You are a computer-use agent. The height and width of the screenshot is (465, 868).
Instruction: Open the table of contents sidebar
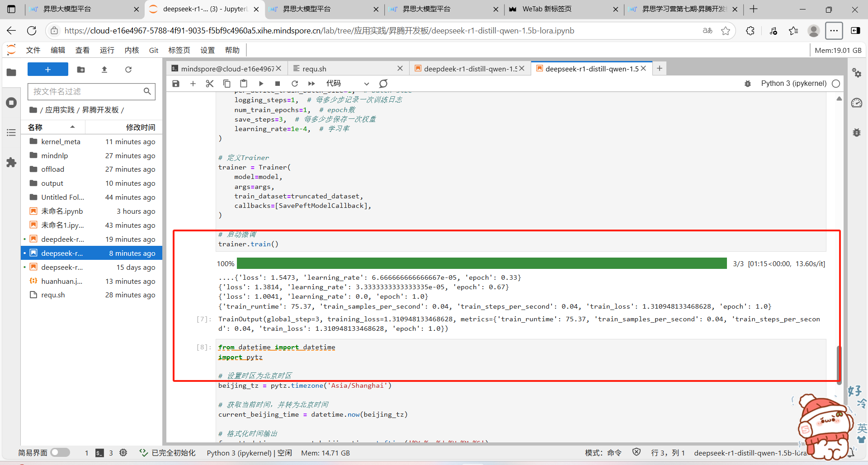point(11,132)
